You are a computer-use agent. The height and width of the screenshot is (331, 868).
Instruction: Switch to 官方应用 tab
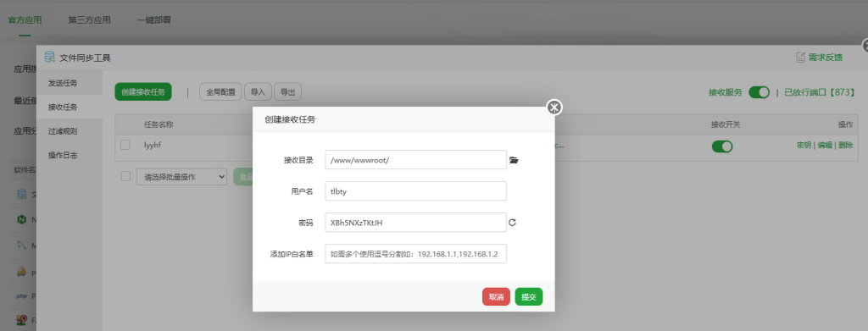(x=25, y=19)
